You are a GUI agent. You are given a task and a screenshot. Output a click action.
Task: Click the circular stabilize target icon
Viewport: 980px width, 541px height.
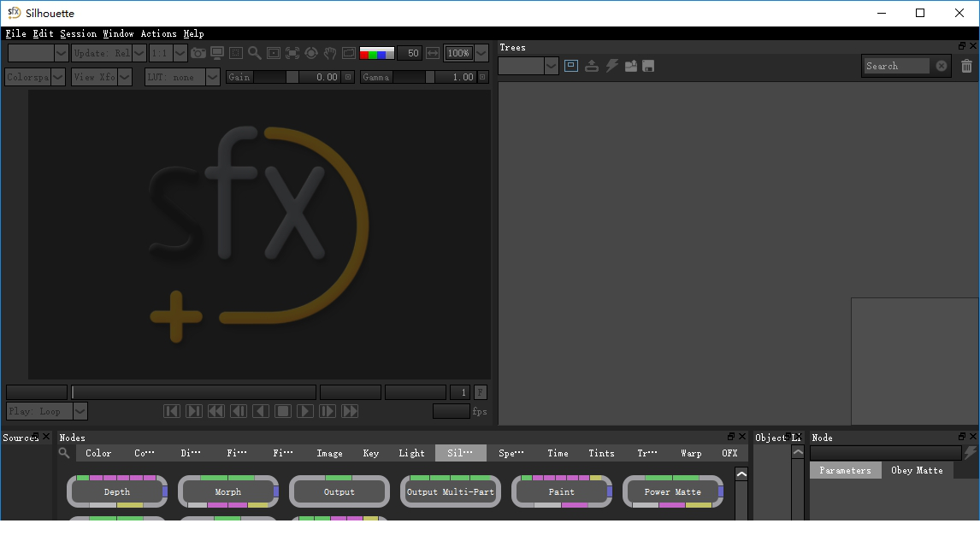311,53
